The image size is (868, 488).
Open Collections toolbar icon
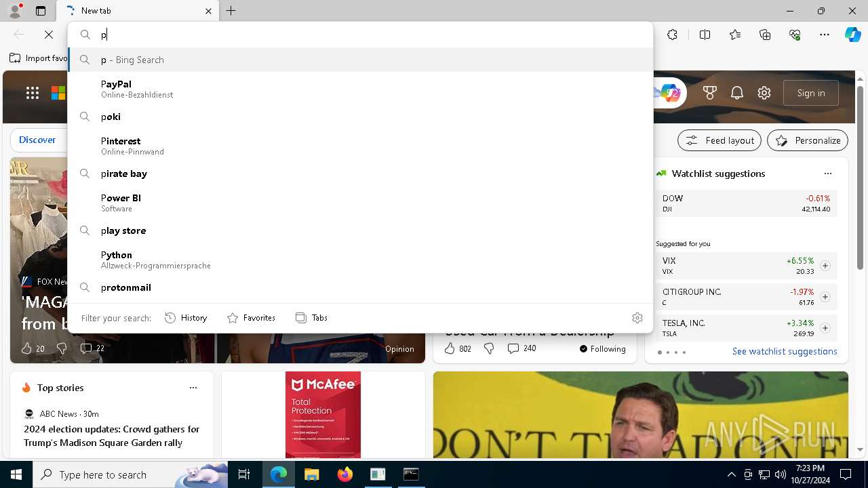[x=765, y=35]
